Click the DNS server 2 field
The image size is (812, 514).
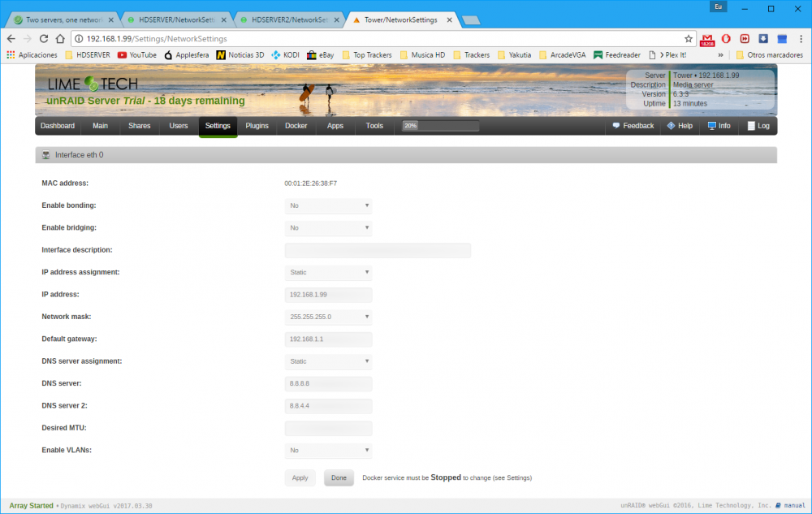coord(328,406)
